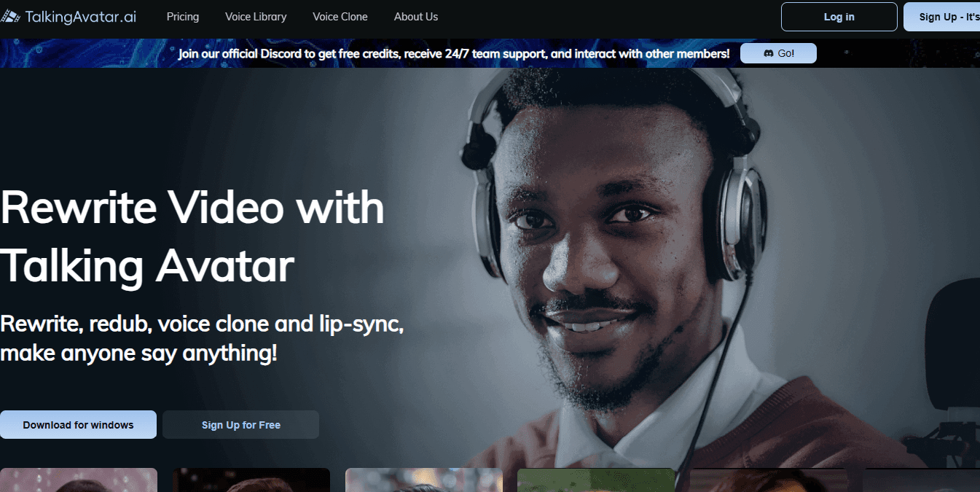
Task: Go to Voice Library
Action: (x=256, y=17)
